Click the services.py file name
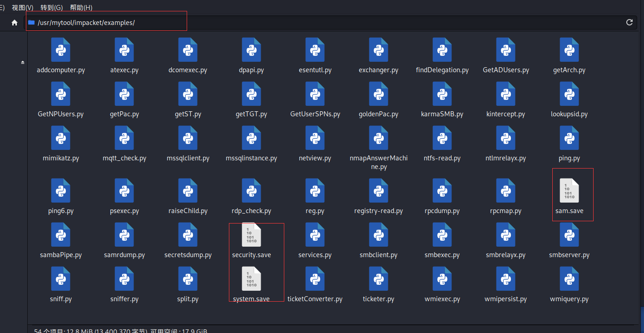Screen dimensions: 644x333 (315, 255)
